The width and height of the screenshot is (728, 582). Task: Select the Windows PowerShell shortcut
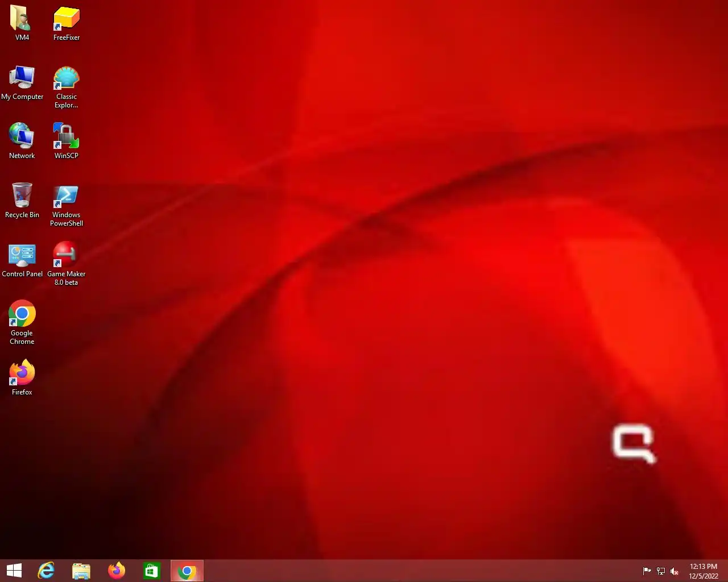(x=67, y=205)
